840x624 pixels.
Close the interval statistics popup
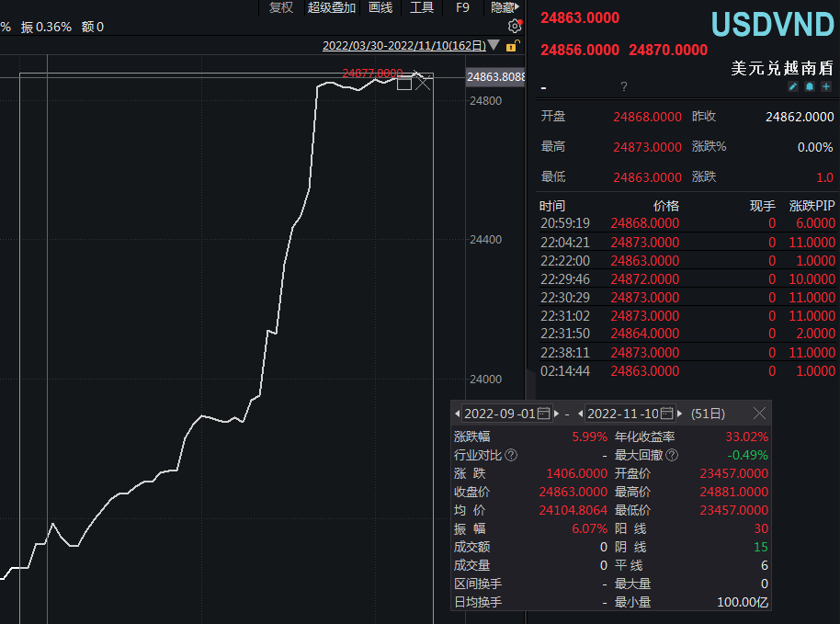pyautogui.click(x=759, y=414)
